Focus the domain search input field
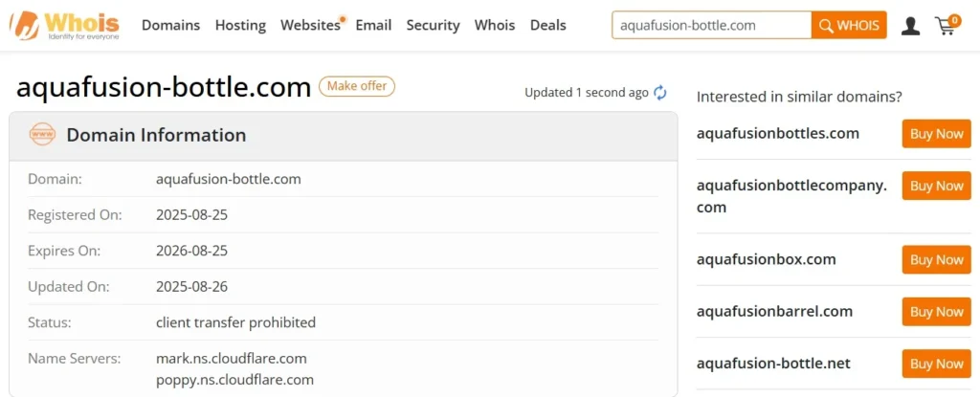Screen dimensions: 980x397 (x=712, y=25)
